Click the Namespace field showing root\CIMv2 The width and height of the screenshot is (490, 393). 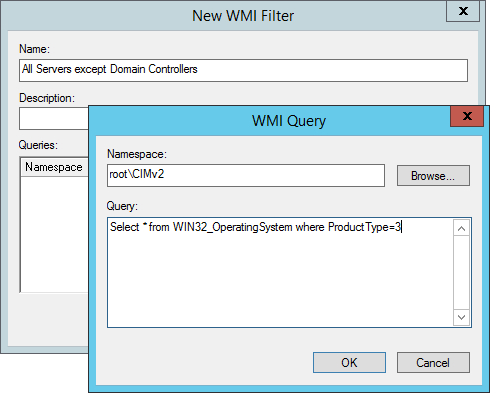coord(246,175)
